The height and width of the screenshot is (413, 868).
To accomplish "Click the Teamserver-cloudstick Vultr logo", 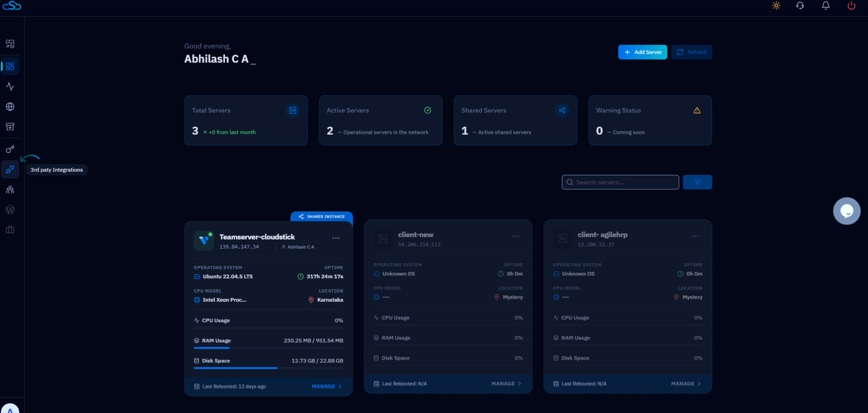I will [204, 240].
